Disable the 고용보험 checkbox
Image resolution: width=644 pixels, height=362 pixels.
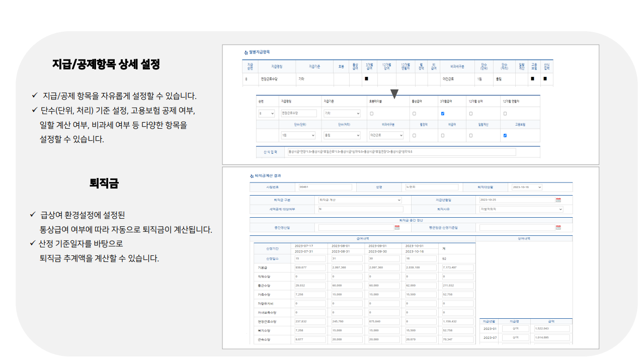(504, 136)
